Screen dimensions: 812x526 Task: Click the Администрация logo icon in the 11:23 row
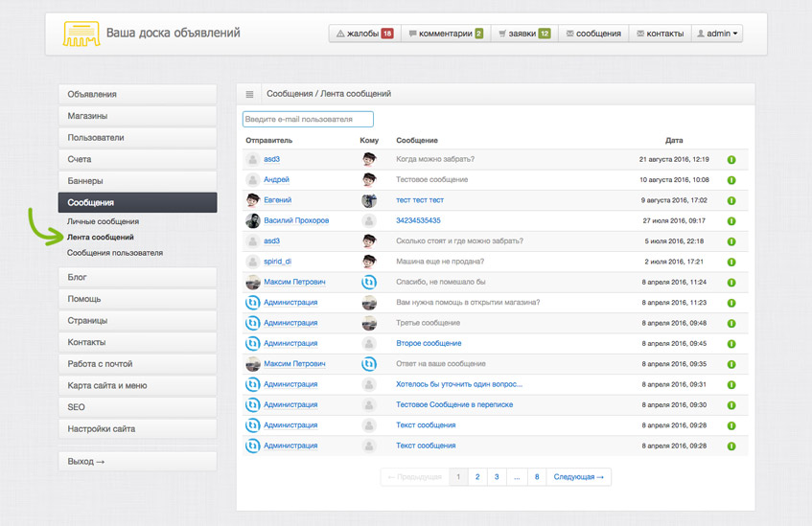click(x=253, y=303)
